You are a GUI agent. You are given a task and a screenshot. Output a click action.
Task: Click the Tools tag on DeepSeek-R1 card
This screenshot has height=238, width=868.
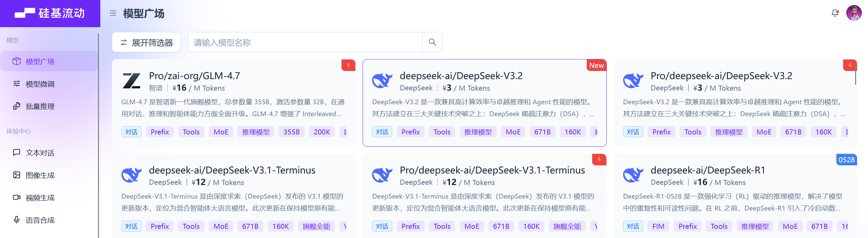tap(719, 226)
